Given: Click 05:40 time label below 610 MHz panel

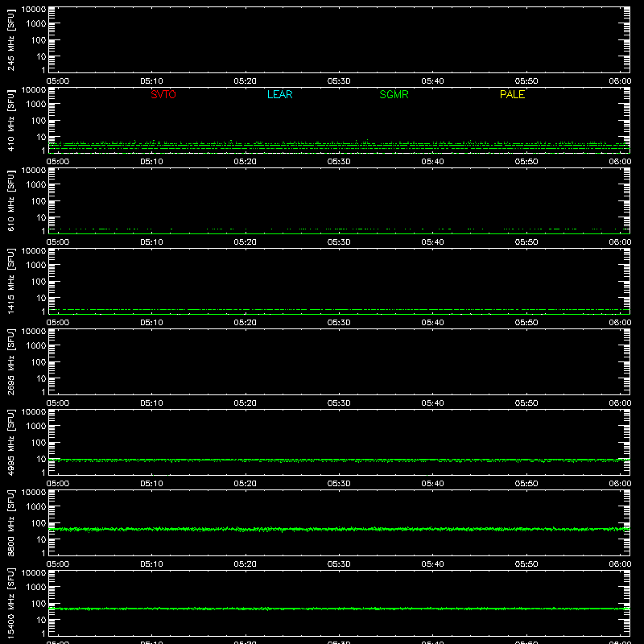Looking at the screenshot, I should click(432, 242).
